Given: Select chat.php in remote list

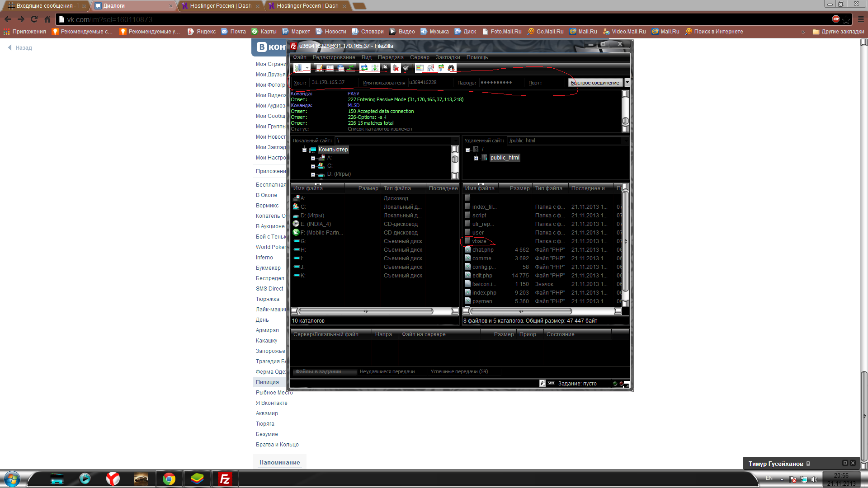Looking at the screenshot, I should coord(483,250).
